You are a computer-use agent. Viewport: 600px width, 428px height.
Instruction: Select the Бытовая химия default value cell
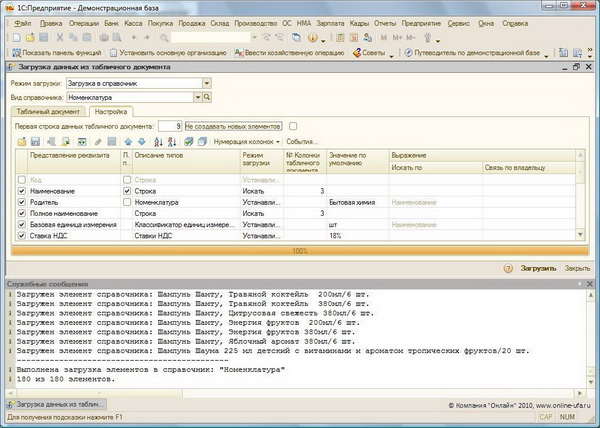click(x=357, y=202)
